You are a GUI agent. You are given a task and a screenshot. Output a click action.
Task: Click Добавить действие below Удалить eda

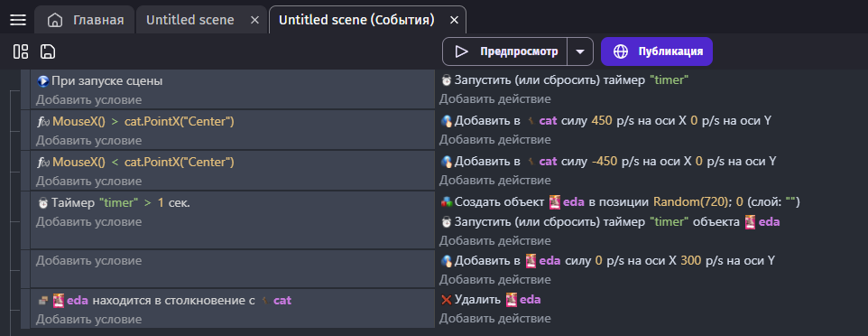pos(494,318)
